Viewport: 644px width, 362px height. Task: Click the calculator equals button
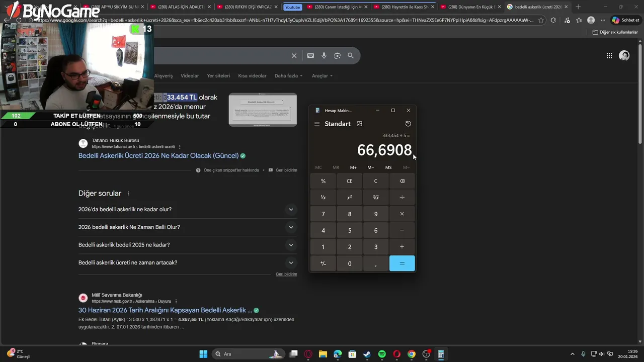tap(402, 263)
